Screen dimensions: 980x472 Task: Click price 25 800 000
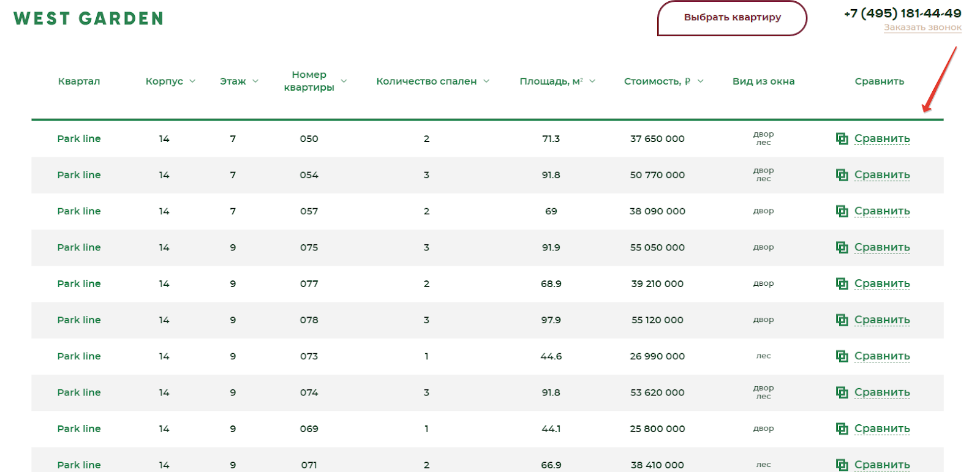[x=657, y=429]
